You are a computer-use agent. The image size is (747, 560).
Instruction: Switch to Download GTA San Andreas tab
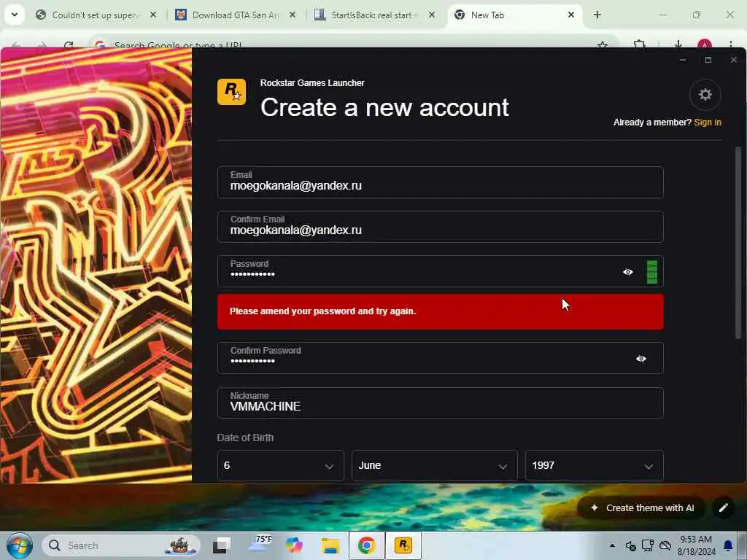[236, 15]
